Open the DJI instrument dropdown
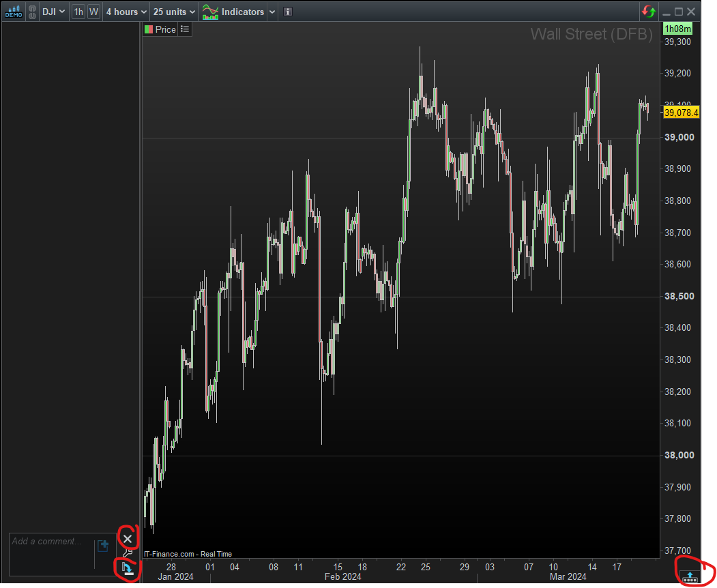Image resolution: width=717 pixels, height=588 pixels. pos(53,12)
